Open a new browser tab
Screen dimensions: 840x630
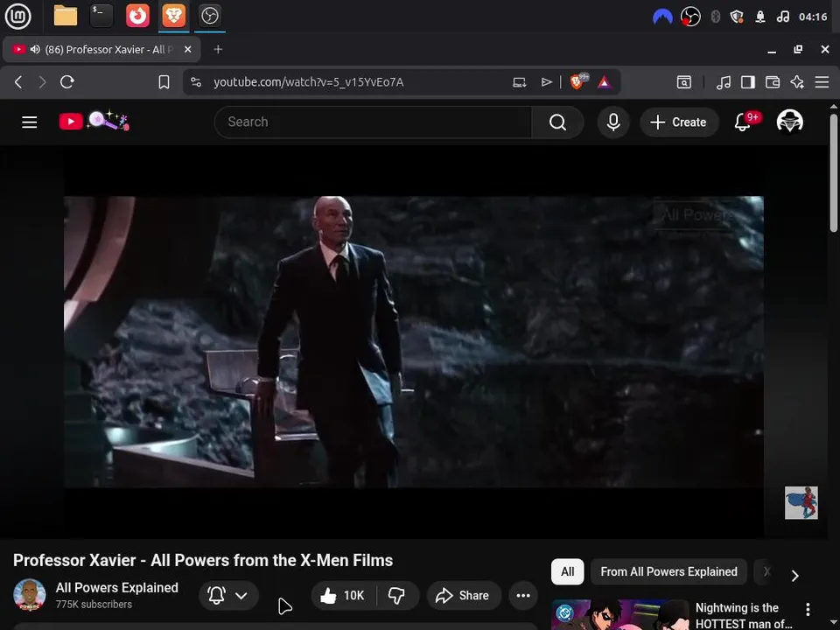tap(218, 49)
